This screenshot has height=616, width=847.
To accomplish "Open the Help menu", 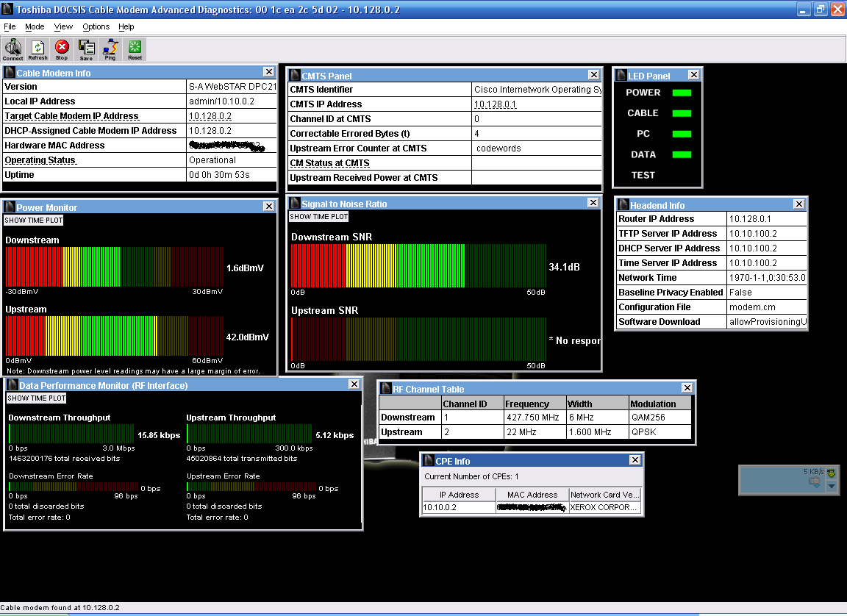I will coord(126,26).
